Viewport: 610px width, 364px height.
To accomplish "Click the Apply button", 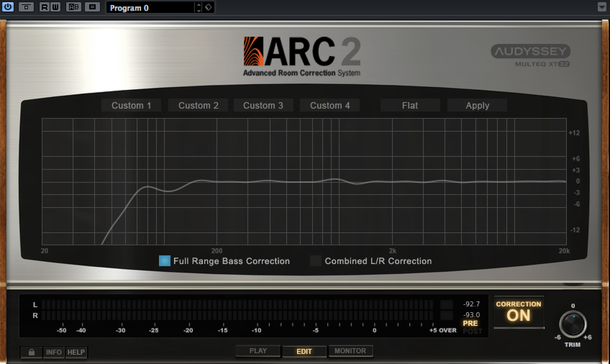I will 477,105.
